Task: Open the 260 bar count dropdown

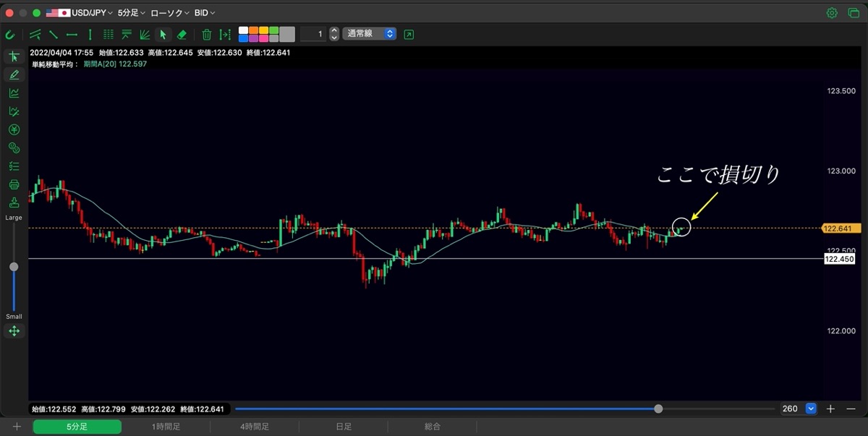Action: 798,409
